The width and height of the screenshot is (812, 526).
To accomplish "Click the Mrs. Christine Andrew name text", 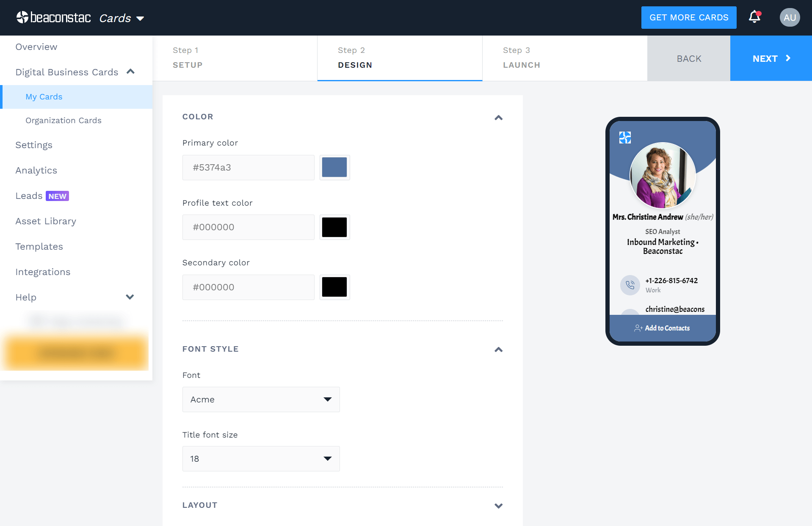I will coord(648,217).
